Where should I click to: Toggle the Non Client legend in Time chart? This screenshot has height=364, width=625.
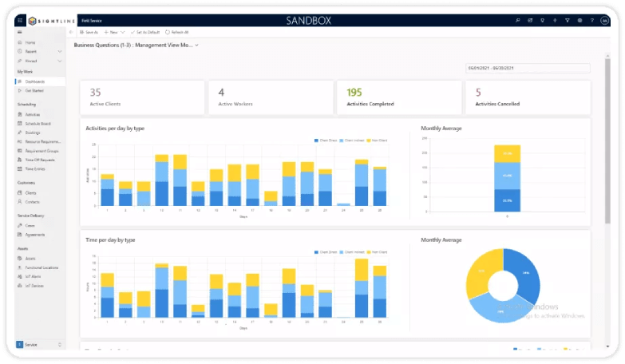click(x=377, y=252)
